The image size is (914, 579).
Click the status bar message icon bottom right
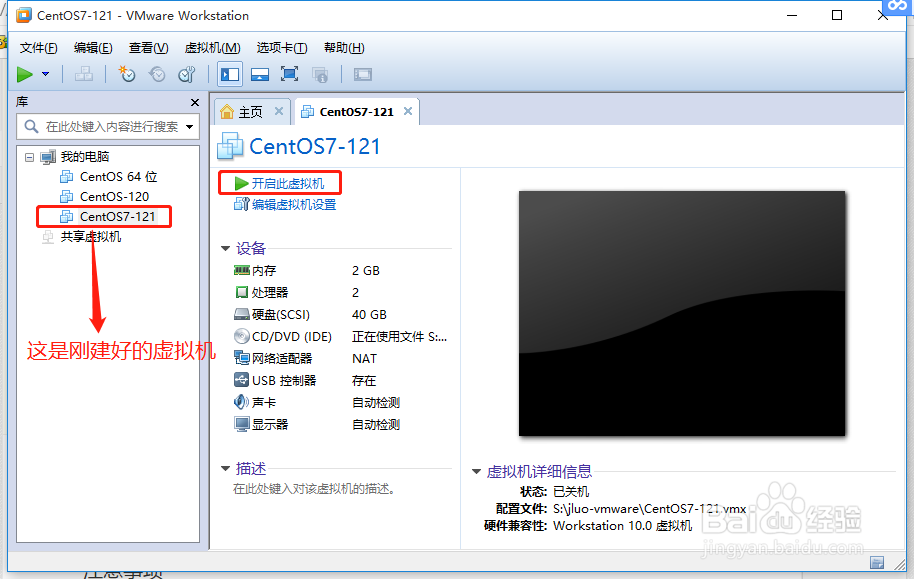click(x=877, y=563)
